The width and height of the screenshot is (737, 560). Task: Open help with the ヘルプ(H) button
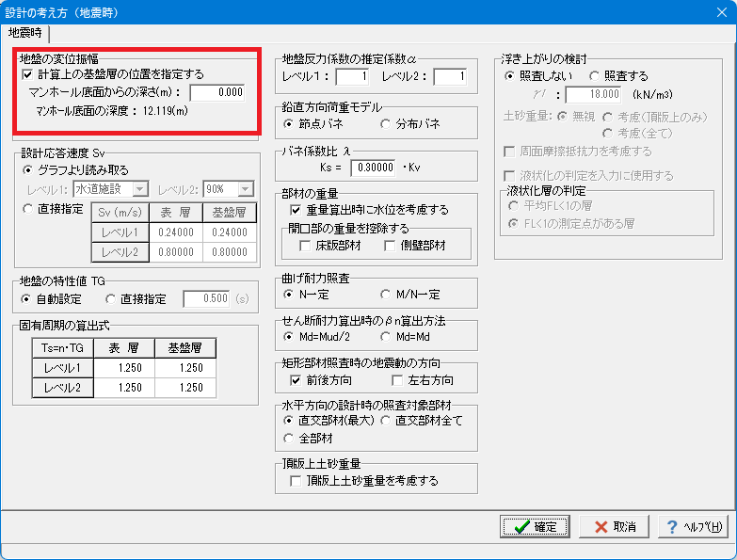(x=693, y=527)
